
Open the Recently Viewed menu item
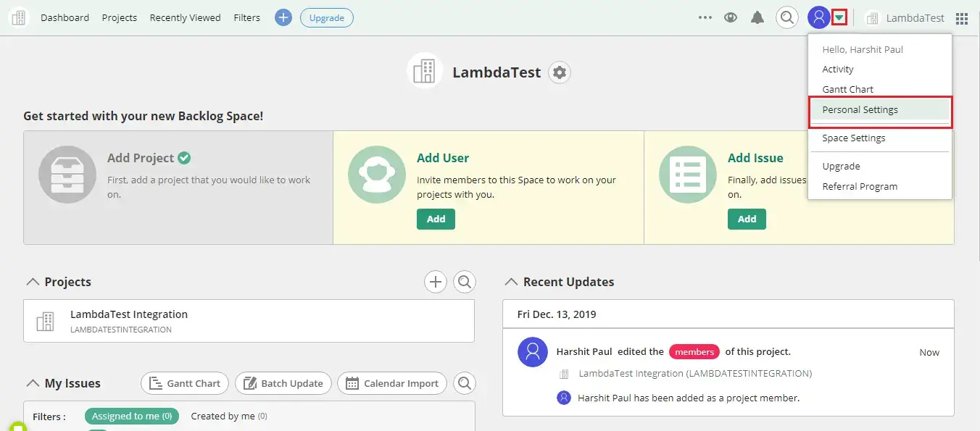pos(185,17)
